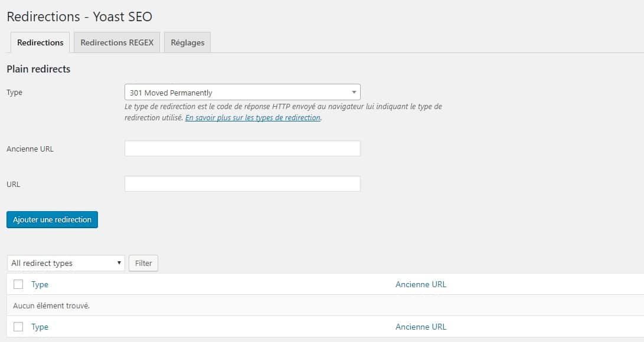Sort redirects by Ancienne URL column

[x=421, y=284]
